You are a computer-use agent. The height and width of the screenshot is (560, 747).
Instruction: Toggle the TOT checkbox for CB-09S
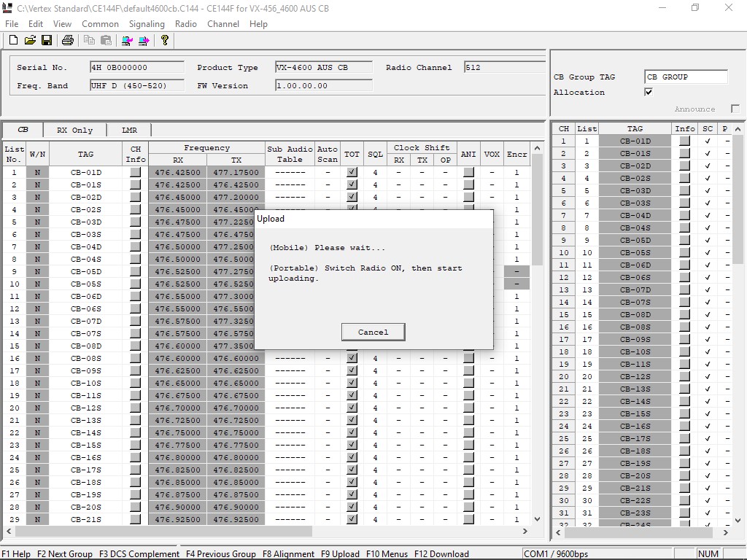(x=352, y=370)
